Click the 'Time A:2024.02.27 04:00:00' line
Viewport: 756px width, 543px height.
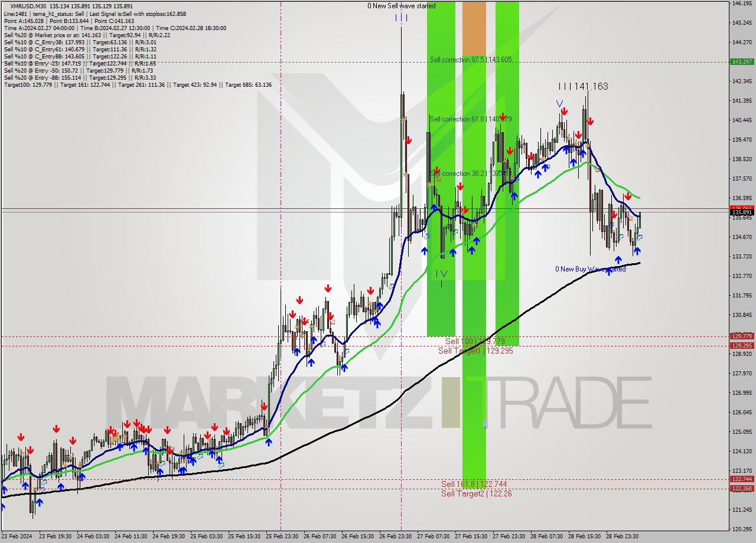pos(115,28)
